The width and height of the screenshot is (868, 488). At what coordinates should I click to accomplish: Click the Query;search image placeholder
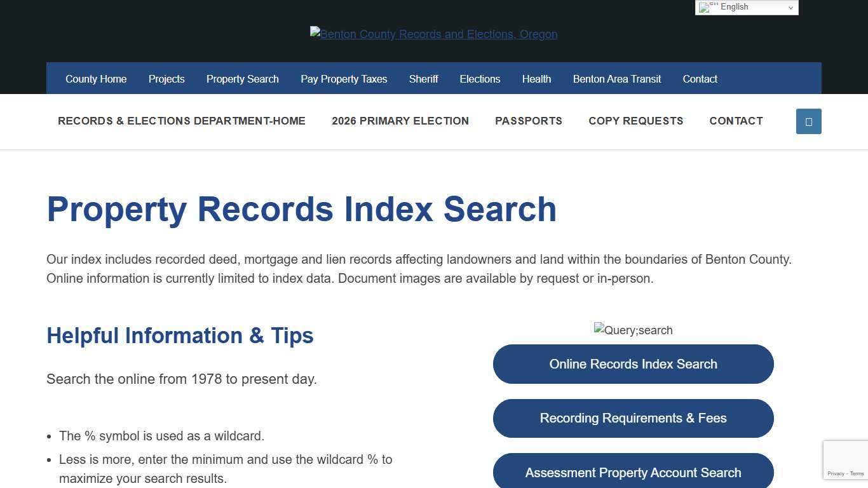(x=633, y=330)
